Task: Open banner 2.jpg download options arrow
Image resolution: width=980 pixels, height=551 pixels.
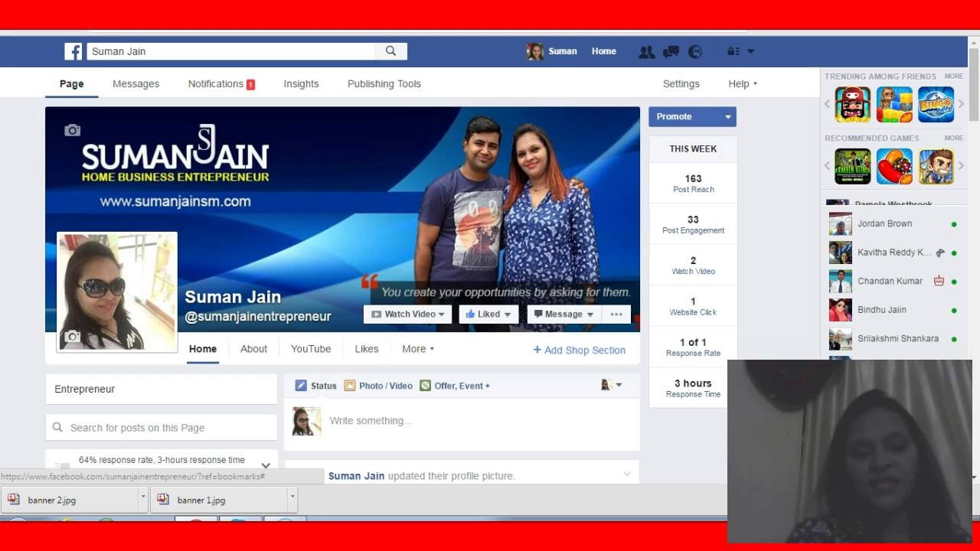Action: [142, 497]
